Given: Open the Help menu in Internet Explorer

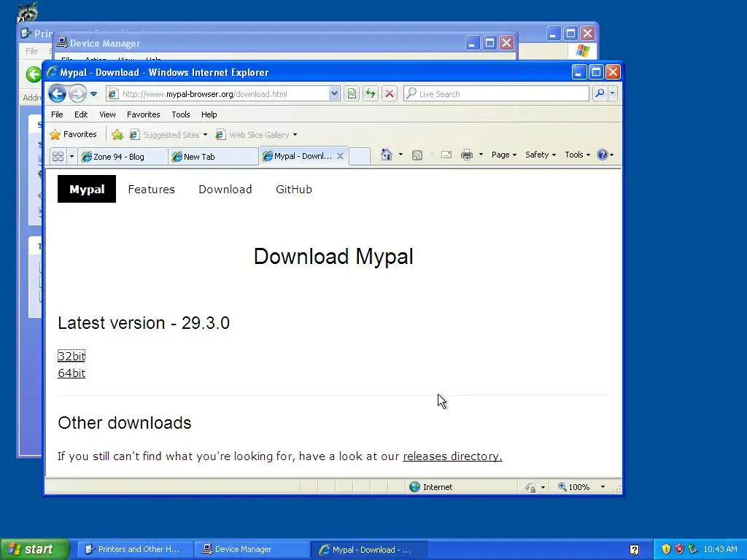Looking at the screenshot, I should click(x=209, y=114).
